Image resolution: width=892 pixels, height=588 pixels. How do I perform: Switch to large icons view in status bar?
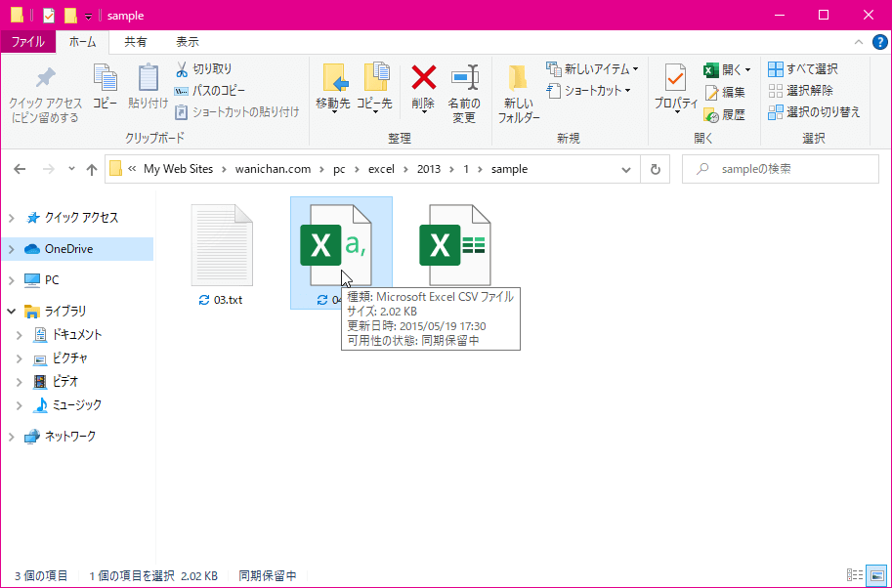(876, 575)
